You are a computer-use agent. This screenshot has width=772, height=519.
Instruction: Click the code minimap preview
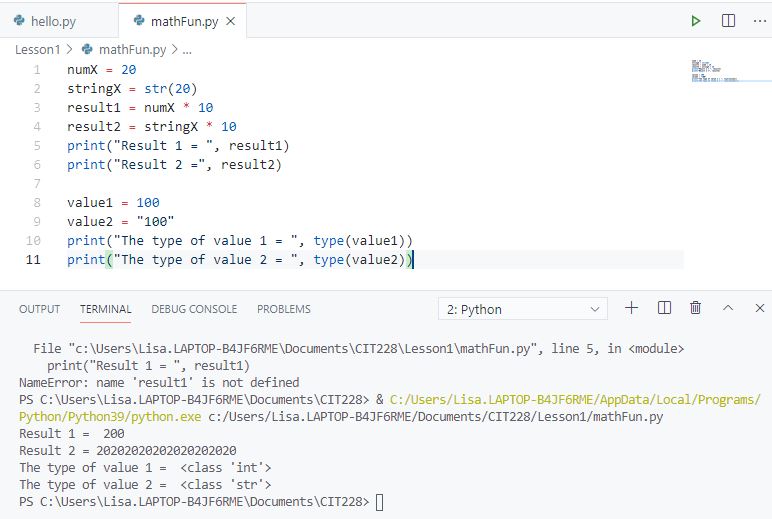click(x=714, y=71)
